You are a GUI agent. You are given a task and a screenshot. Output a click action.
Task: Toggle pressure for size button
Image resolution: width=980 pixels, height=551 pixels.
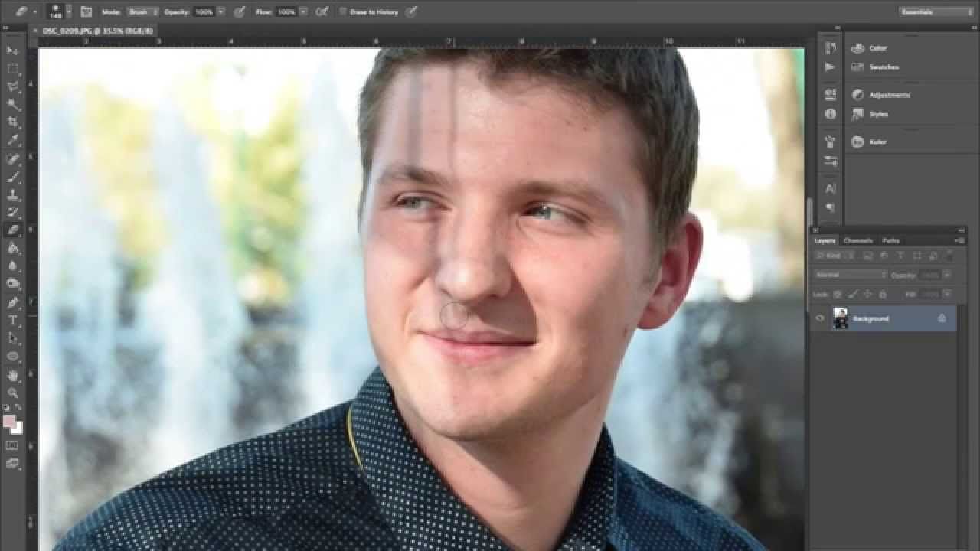click(x=411, y=12)
